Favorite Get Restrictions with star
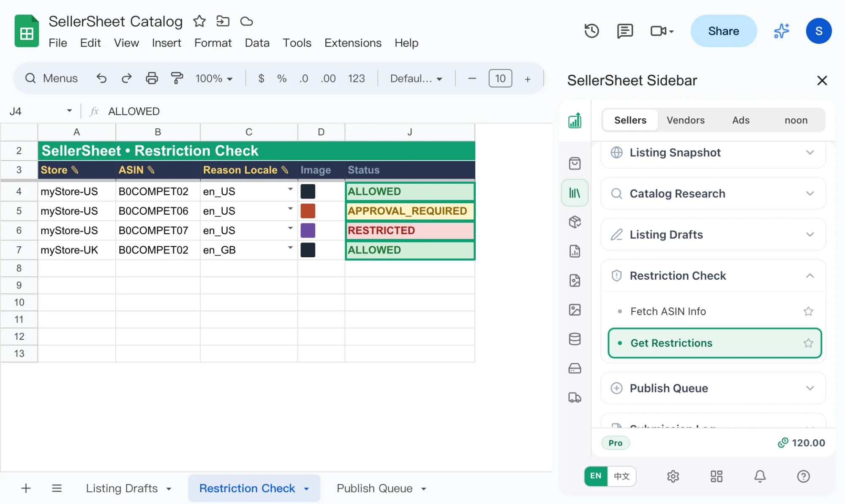Image resolution: width=845 pixels, height=504 pixels. tap(808, 343)
